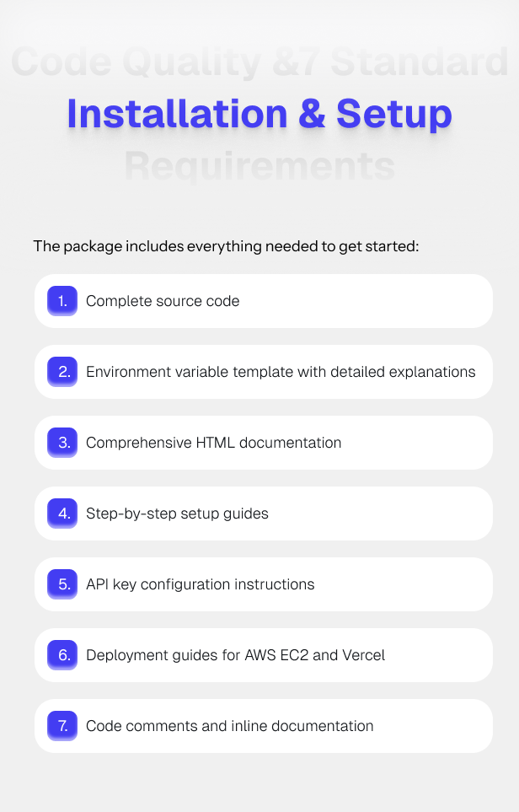The image size is (519, 812).
Task: Select the number 3 badge icon
Action: click(x=62, y=443)
